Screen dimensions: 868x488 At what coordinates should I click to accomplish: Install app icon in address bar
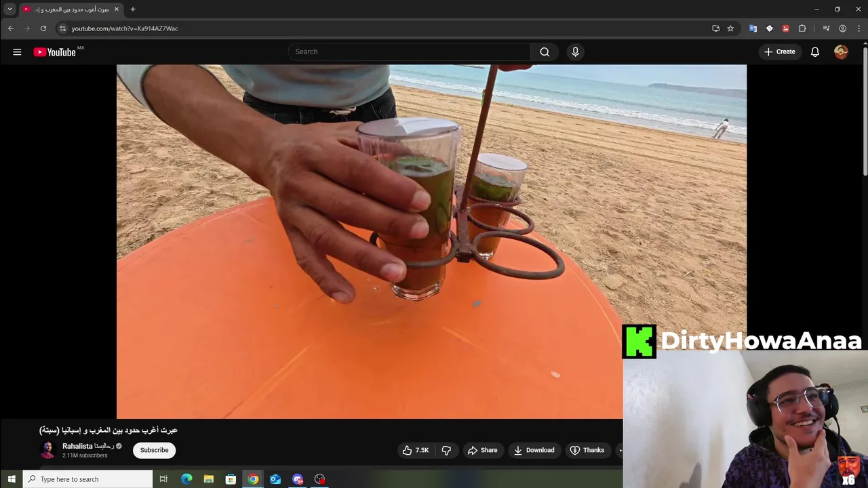click(x=715, y=28)
